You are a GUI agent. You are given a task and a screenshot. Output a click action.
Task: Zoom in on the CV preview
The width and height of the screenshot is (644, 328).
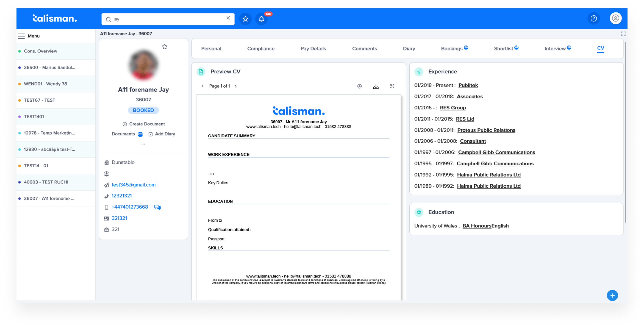[359, 86]
